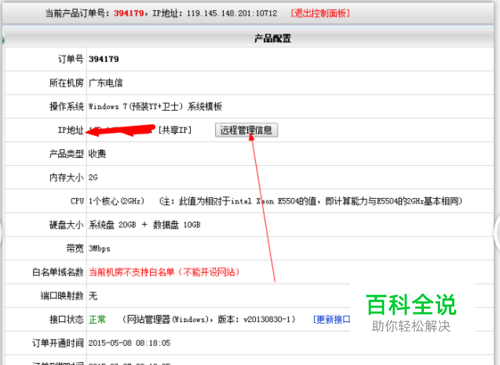Click the CPU note about intel Xeon E5504
Screen dimensions: 500x365
click(x=311, y=201)
